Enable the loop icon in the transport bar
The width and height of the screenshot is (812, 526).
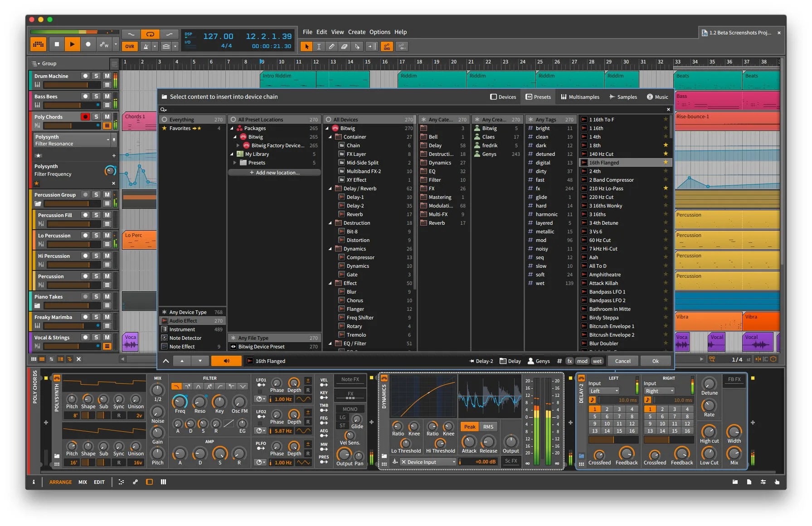[x=150, y=34]
